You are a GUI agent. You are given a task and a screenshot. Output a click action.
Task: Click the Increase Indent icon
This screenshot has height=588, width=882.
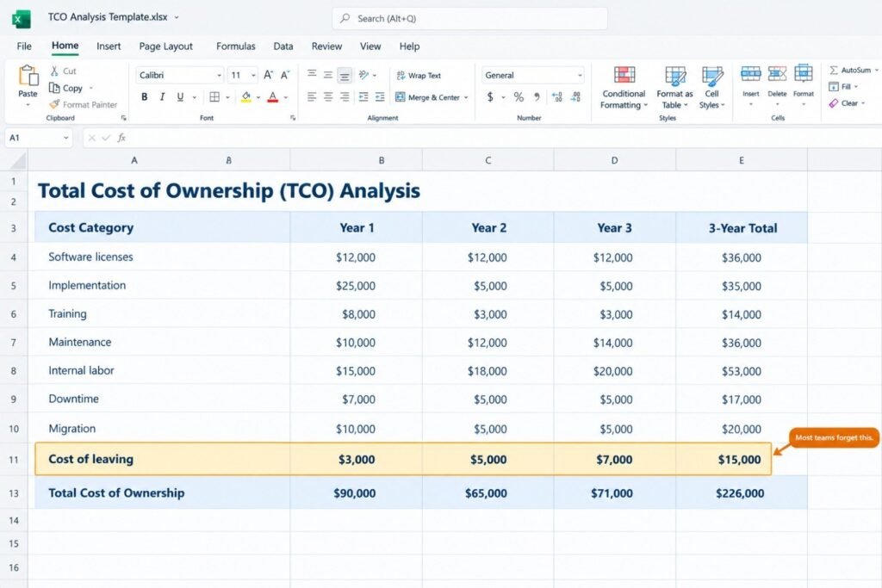pyautogui.click(x=380, y=96)
